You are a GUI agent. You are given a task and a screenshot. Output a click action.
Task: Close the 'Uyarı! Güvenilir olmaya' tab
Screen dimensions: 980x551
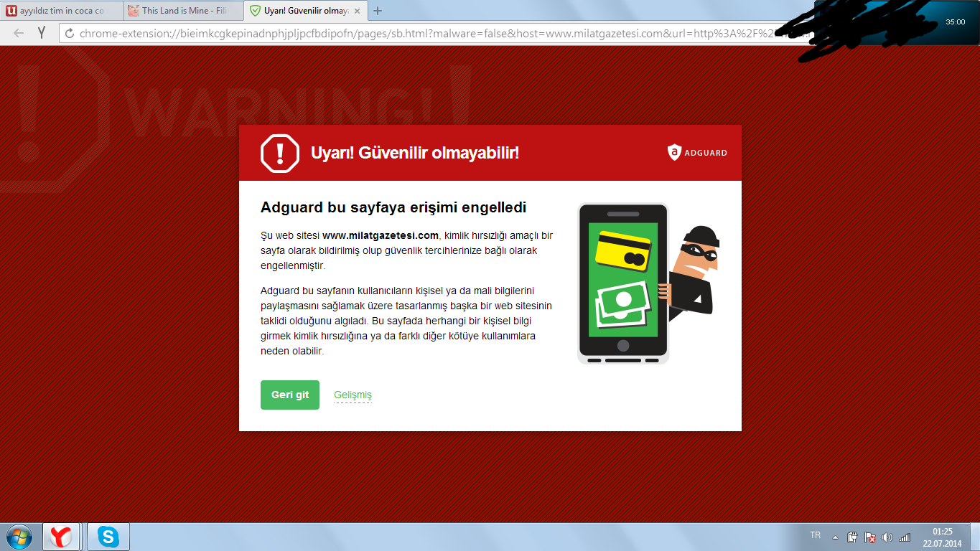click(x=358, y=11)
